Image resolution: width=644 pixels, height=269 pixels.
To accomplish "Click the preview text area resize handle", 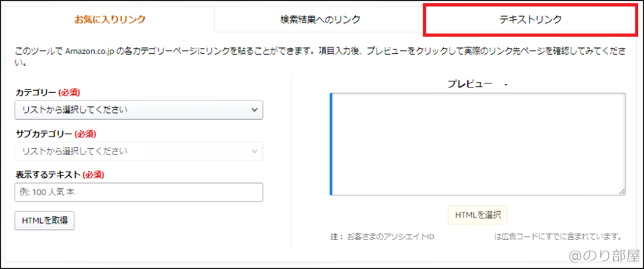I will [x=622, y=191].
